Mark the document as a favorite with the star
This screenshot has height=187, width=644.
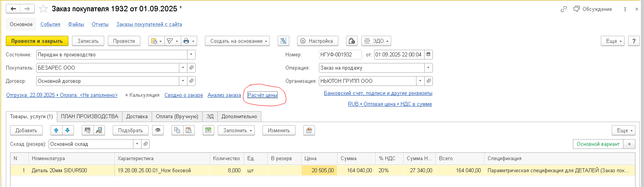point(44,9)
